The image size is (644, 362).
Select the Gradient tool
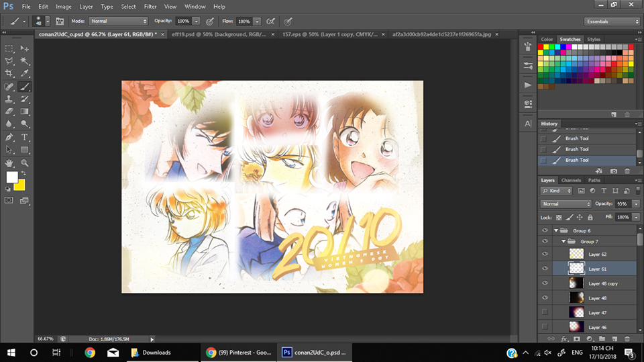[25, 111]
